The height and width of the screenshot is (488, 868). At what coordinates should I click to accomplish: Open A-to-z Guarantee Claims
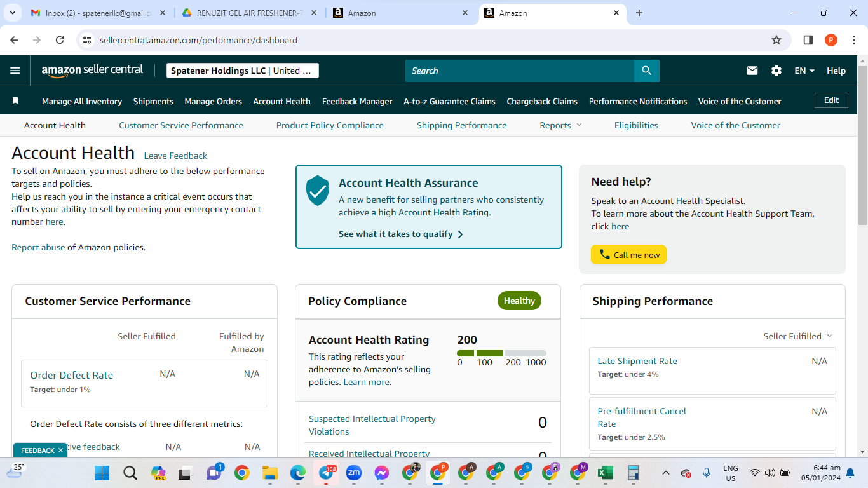pyautogui.click(x=449, y=101)
